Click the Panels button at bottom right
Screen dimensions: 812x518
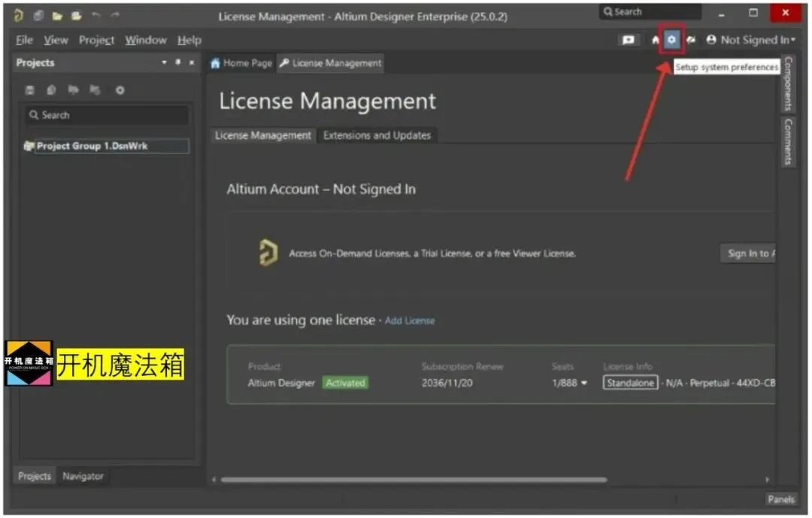click(x=781, y=499)
